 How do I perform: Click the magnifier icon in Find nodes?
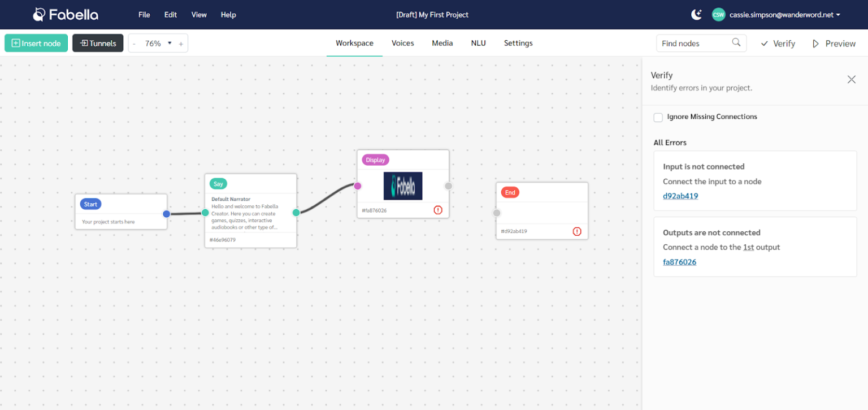(736, 42)
